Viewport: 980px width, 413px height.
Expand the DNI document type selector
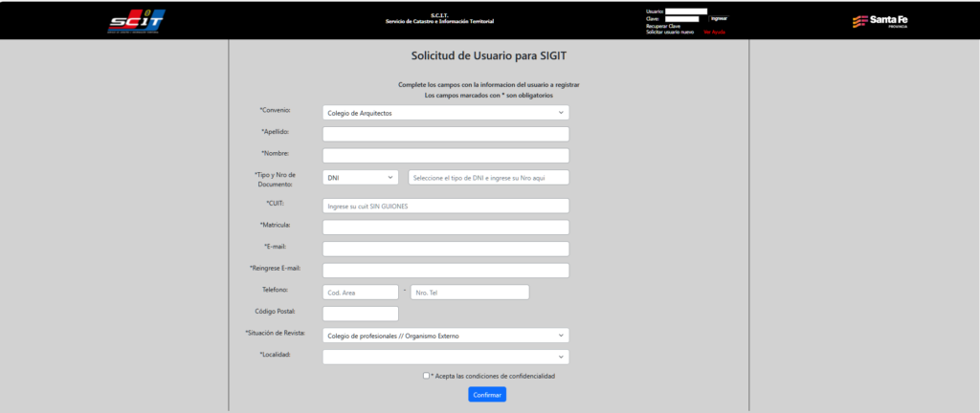(361, 178)
